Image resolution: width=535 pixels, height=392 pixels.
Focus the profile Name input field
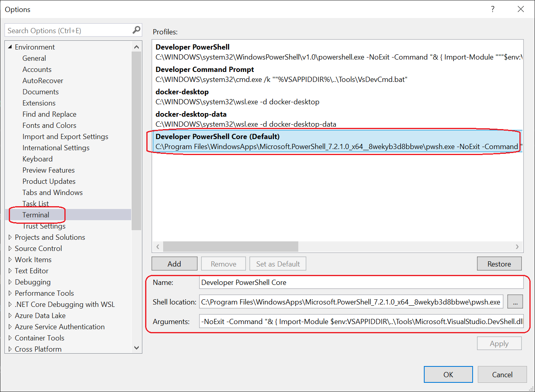[x=360, y=282]
